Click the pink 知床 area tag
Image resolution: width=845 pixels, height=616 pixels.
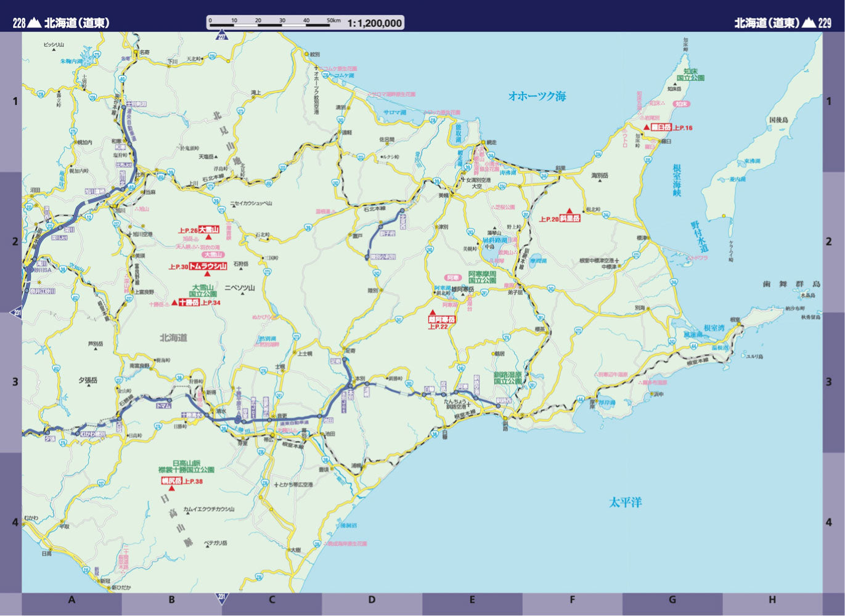click(x=681, y=104)
